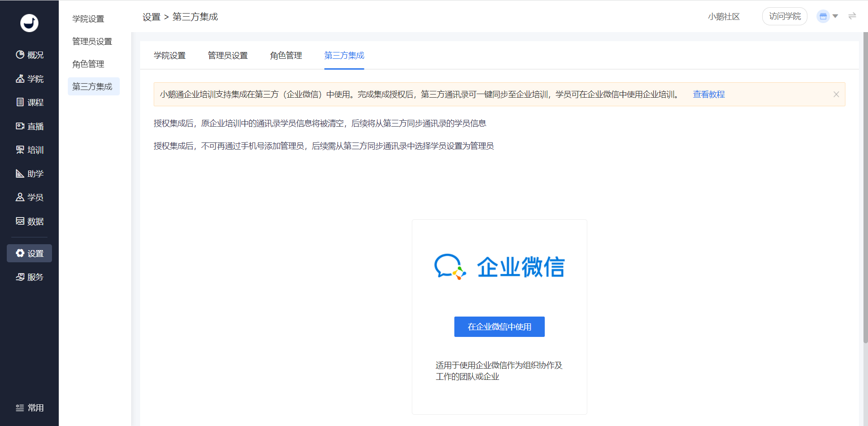Image resolution: width=868 pixels, height=426 pixels.
Task: Click the 第三方集成 breadcrumb text
Action: pos(195,17)
